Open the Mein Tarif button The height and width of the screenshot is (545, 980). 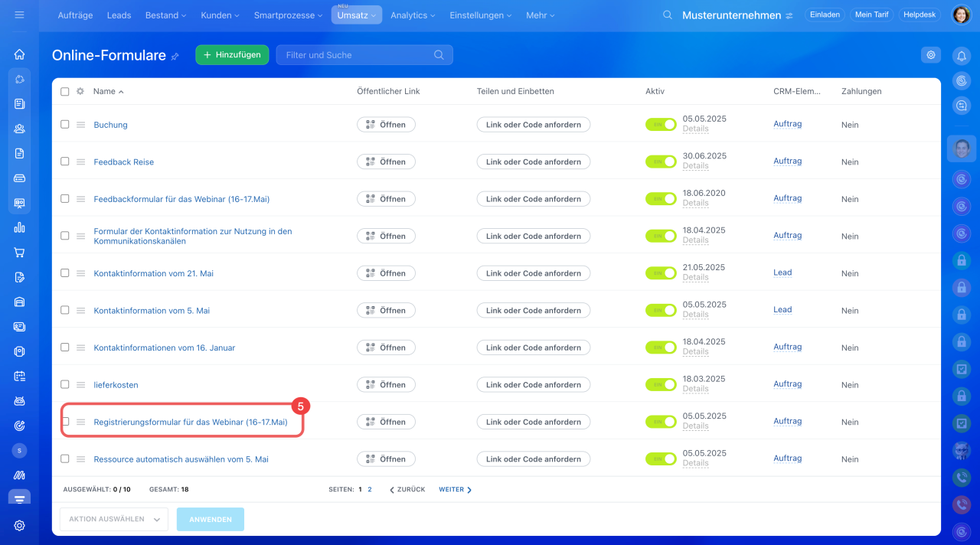pyautogui.click(x=871, y=15)
